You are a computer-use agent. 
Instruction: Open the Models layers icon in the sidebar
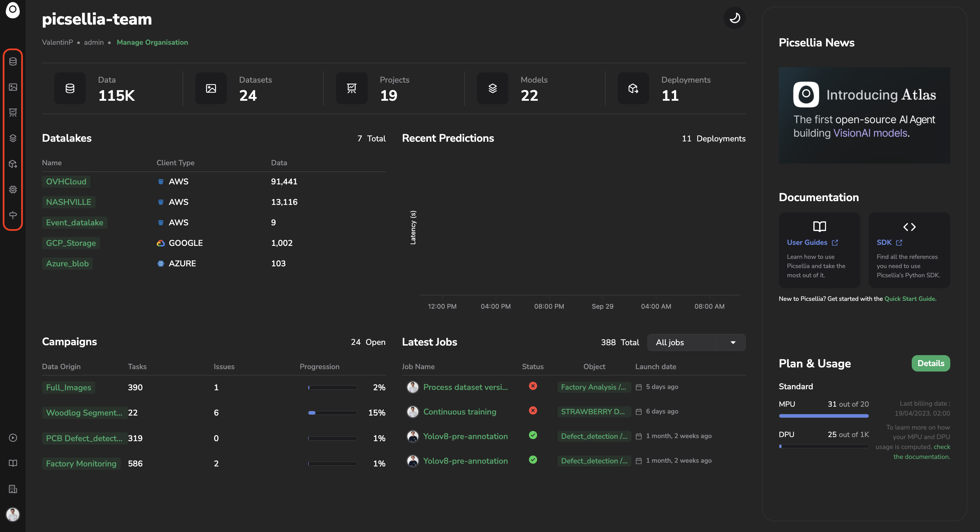pos(13,138)
